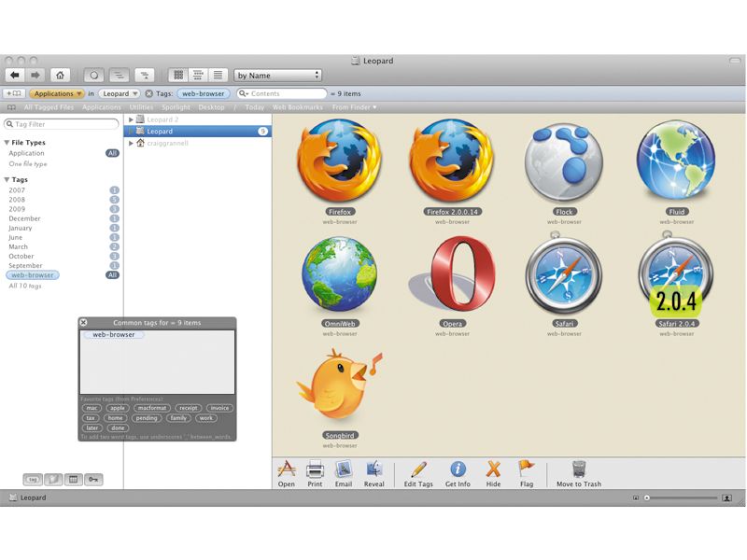
Task: Toggle the Hide items tool
Action: (493, 469)
